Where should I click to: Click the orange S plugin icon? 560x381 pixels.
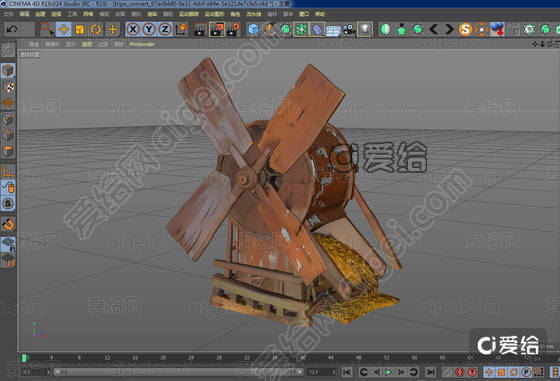click(465, 29)
